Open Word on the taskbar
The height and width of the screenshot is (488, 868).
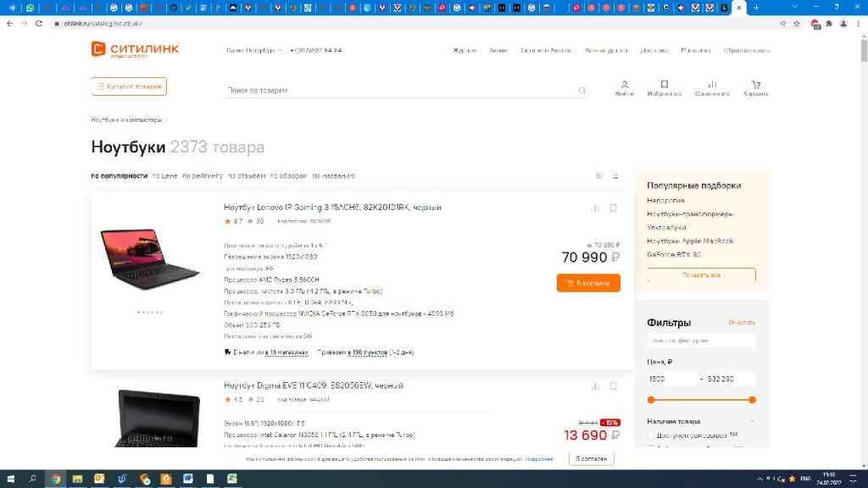click(188, 479)
